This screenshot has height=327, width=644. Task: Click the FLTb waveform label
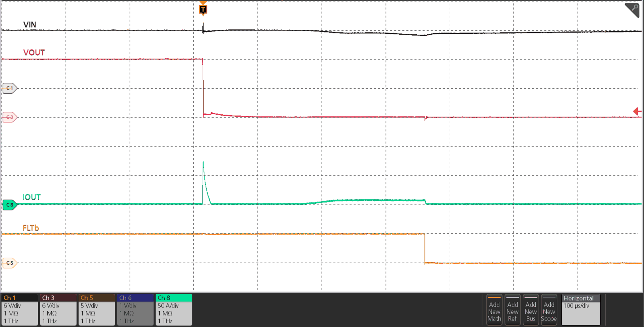pos(31,228)
